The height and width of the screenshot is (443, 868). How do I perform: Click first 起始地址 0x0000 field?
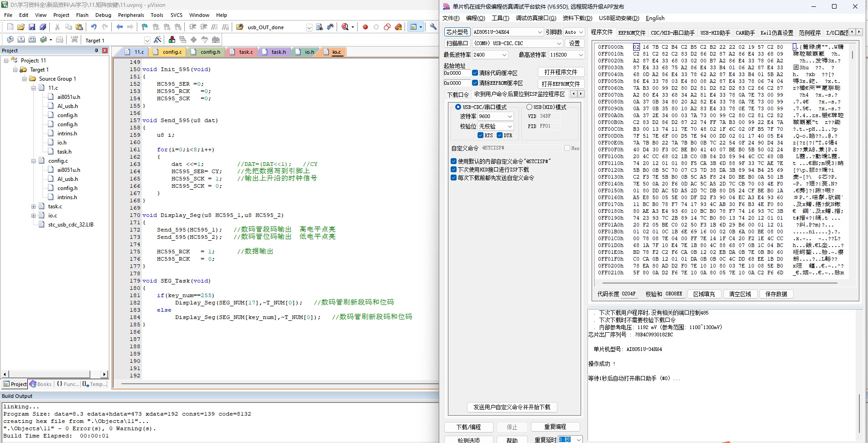click(457, 73)
